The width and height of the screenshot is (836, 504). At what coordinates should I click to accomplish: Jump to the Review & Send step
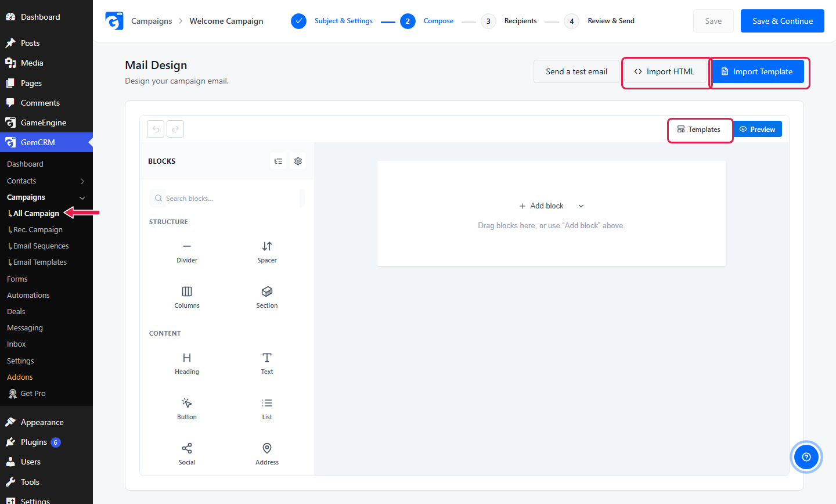click(600, 21)
